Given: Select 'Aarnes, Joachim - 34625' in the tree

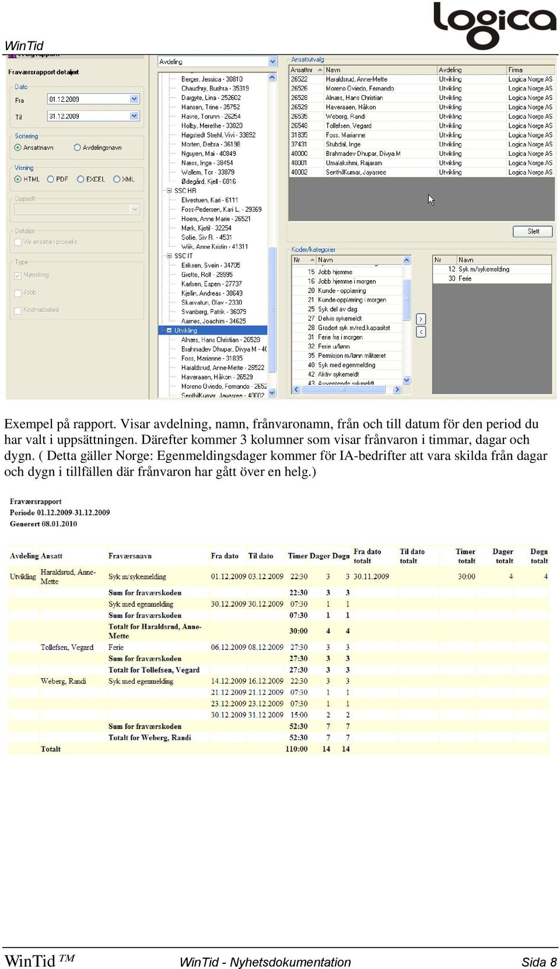Looking at the screenshot, I should (213, 321).
